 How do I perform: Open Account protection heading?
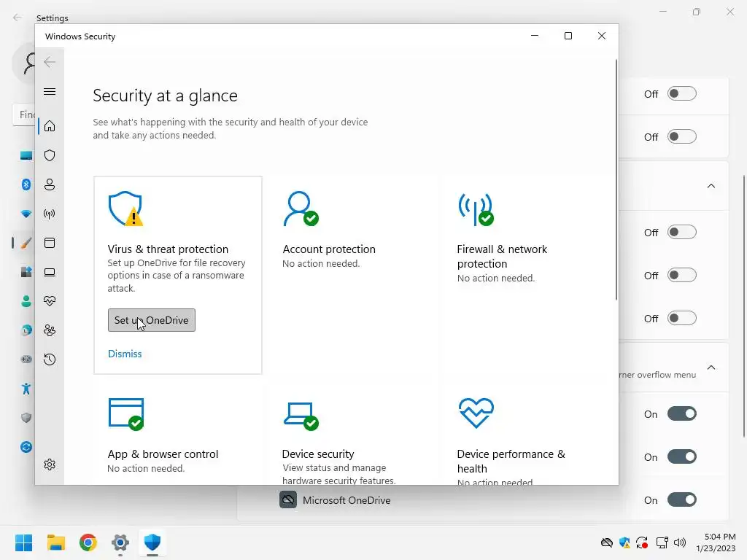[329, 249]
